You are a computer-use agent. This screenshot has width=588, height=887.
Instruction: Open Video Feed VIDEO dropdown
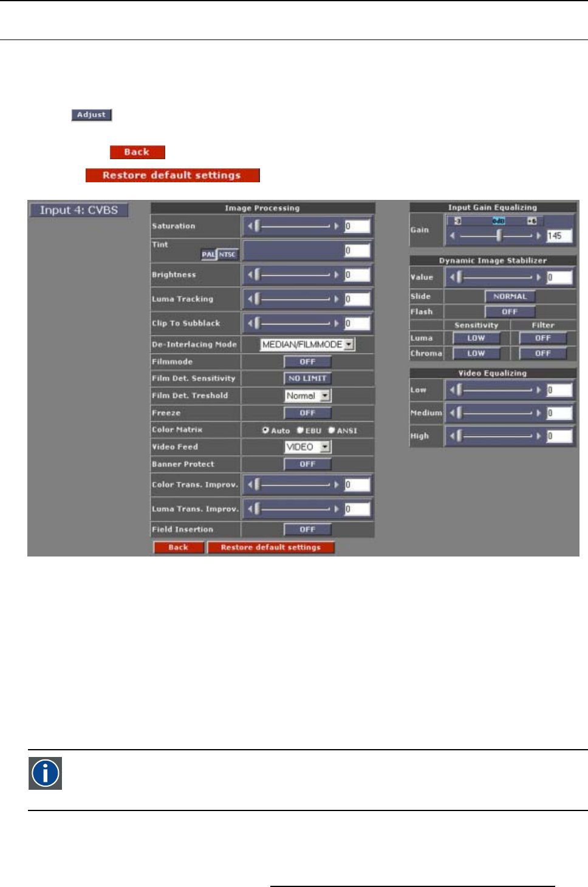[x=307, y=447]
